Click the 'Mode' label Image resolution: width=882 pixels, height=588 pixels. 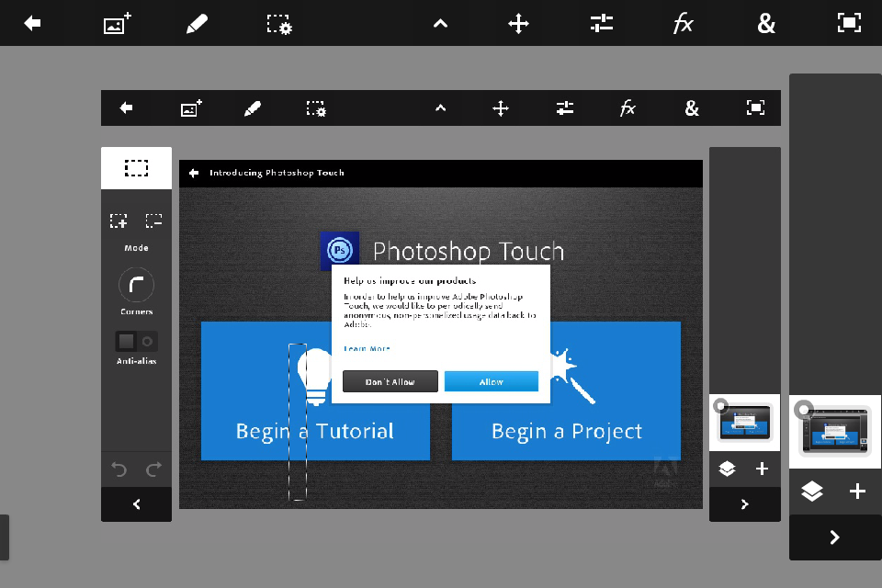[x=136, y=247]
